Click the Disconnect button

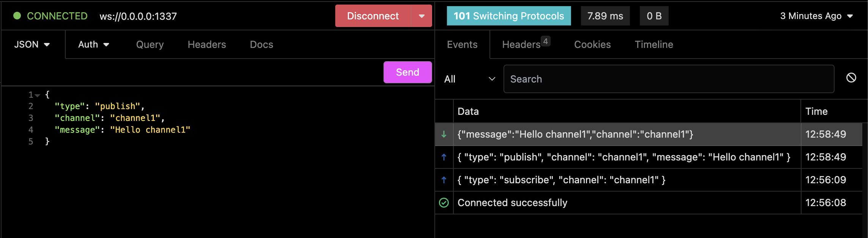coord(373,16)
